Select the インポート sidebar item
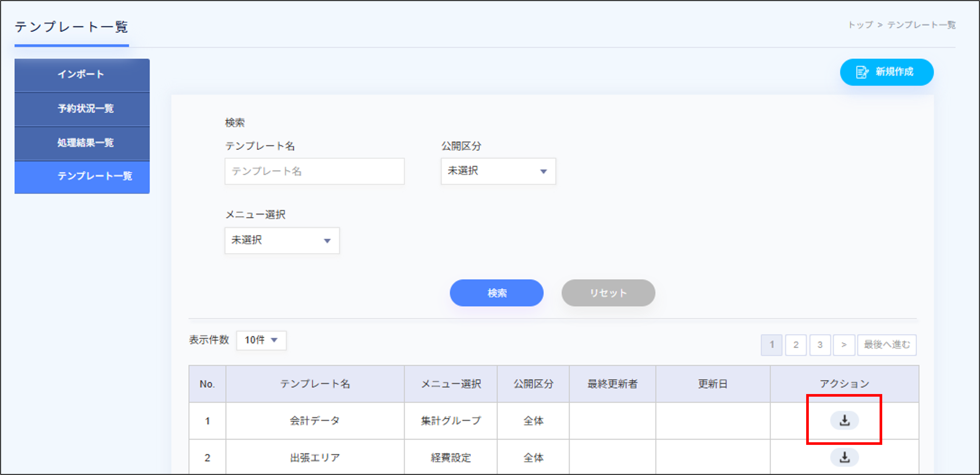 coord(82,75)
